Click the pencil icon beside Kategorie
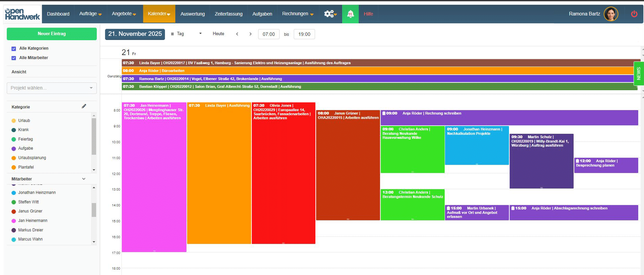The image size is (644, 275). coord(84,106)
